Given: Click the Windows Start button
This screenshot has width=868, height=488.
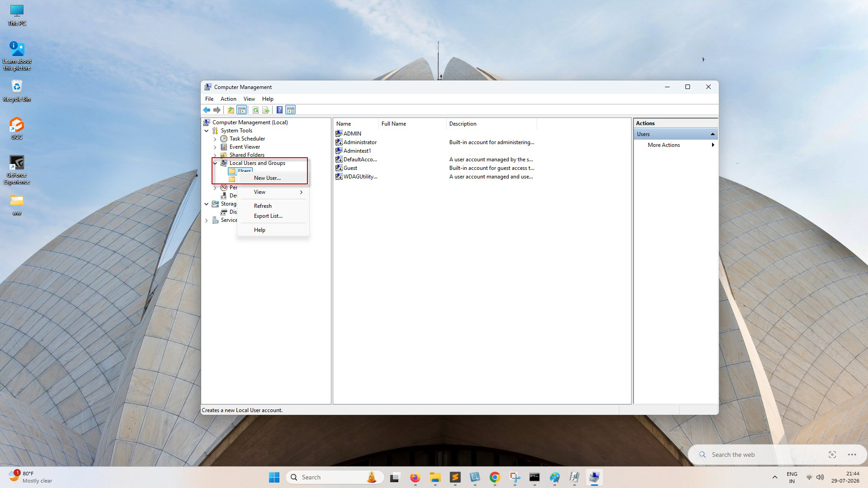Looking at the screenshot, I should (x=274, y=477).
